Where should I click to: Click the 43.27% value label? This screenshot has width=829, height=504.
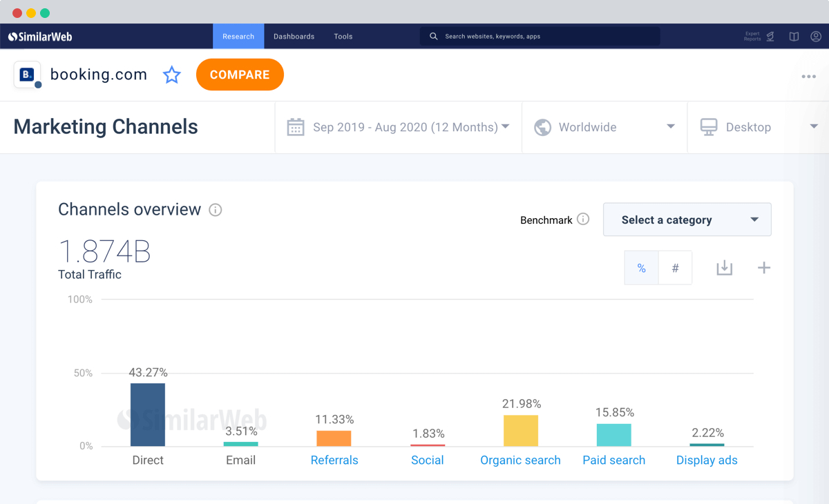[x=148, y=373]
